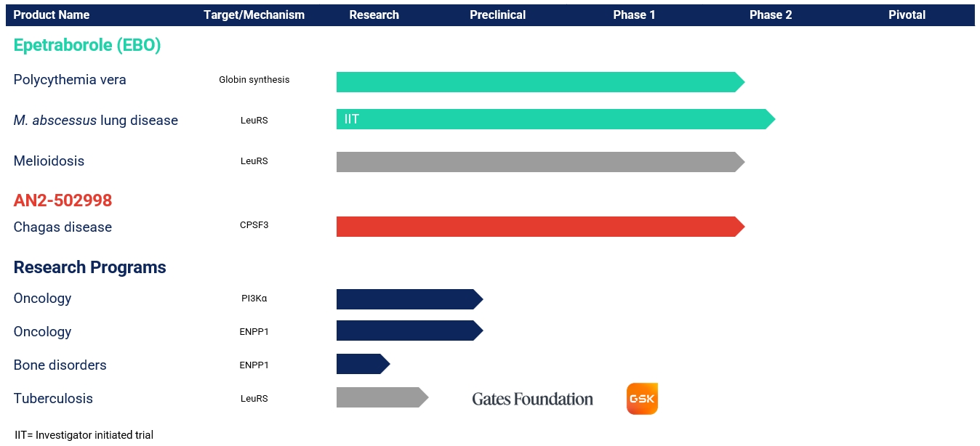This screenshot has height=446, width=980.
Task: Click the Research column header
Action: [374, 15]
